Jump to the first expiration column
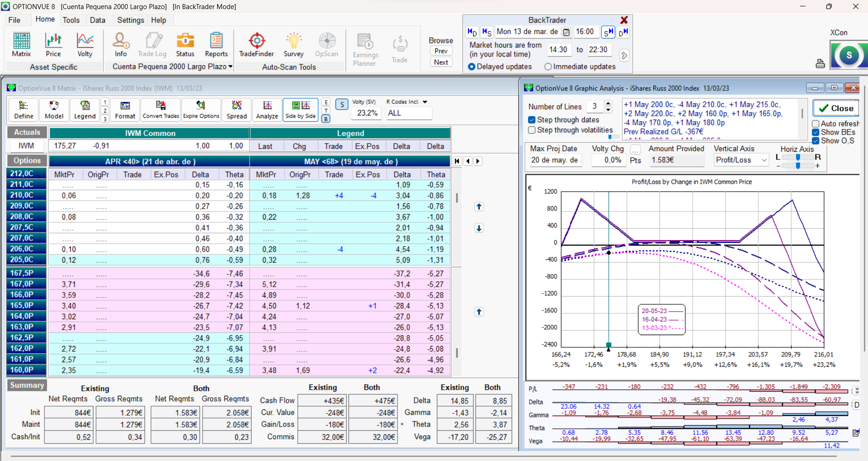 tap(457, 161)
